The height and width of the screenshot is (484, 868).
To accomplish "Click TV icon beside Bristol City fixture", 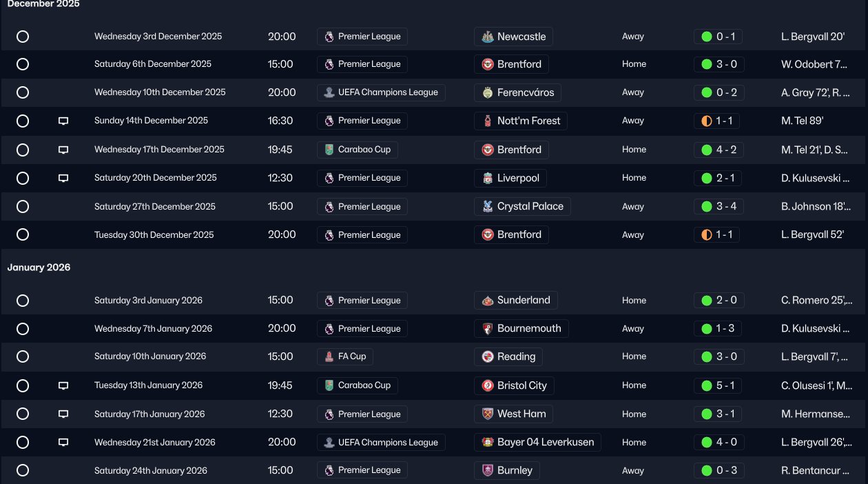I will 63,385.
